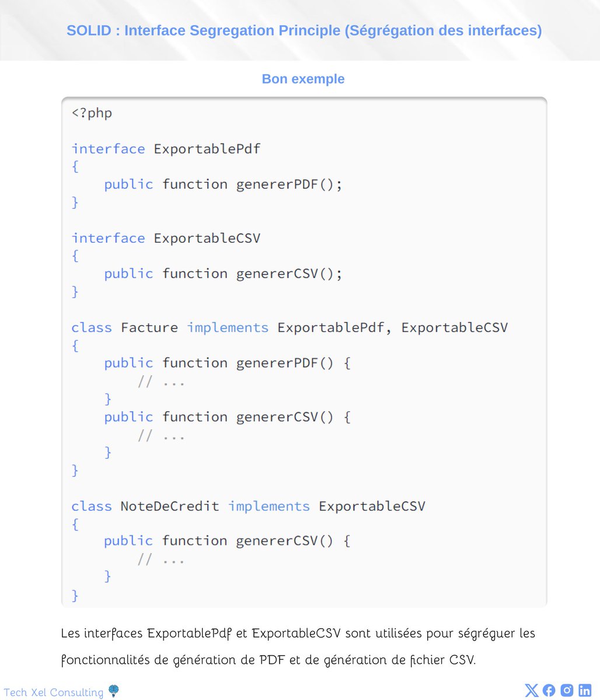
Task: Open the Facebook social icon
Action: tap(549, 691)
